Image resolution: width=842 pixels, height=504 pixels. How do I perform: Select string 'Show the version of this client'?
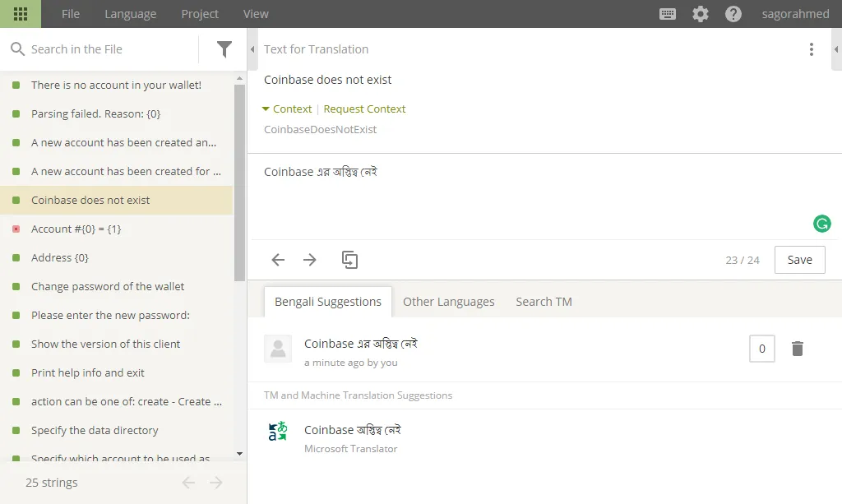[x=116, y=344]
